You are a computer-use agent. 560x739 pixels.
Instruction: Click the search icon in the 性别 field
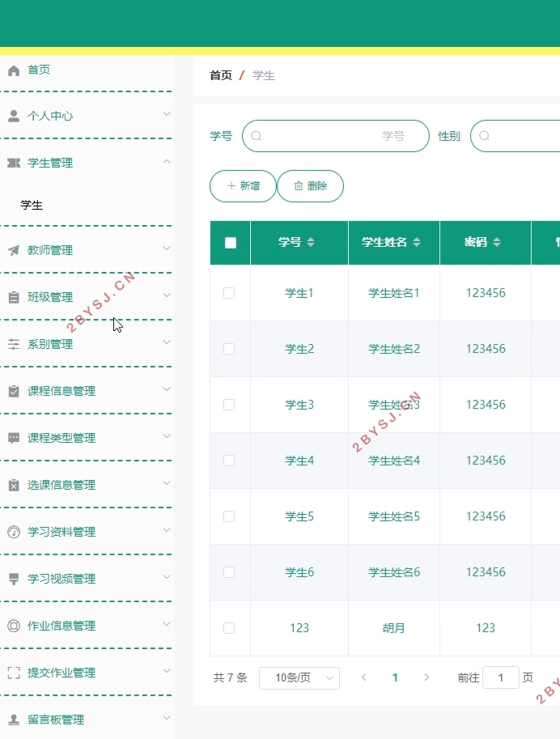[x=484, y=136]
